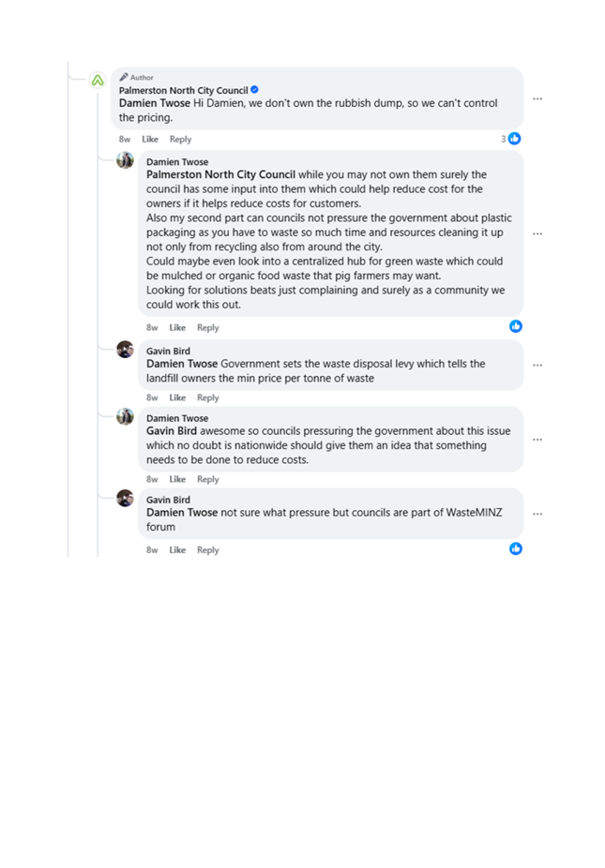This screenshot has height=868, width=605.
Task: Click the like reaction under the WasteMINZ comment
Action: [515, 548]
